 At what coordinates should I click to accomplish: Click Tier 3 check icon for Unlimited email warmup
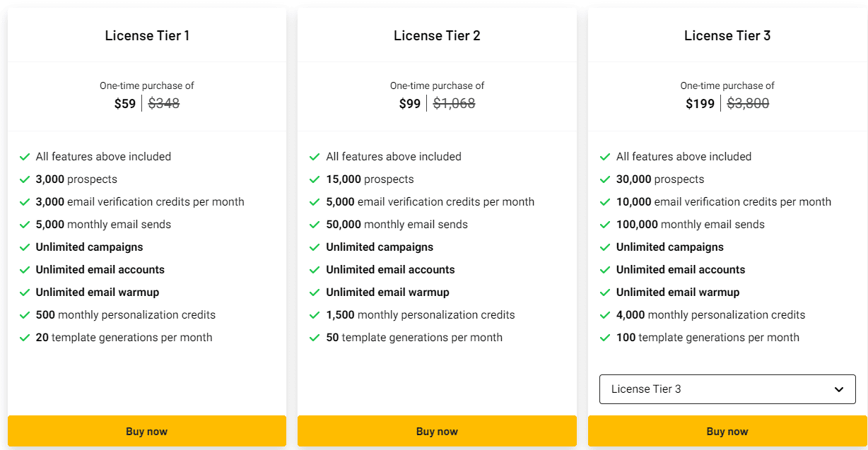605,292
